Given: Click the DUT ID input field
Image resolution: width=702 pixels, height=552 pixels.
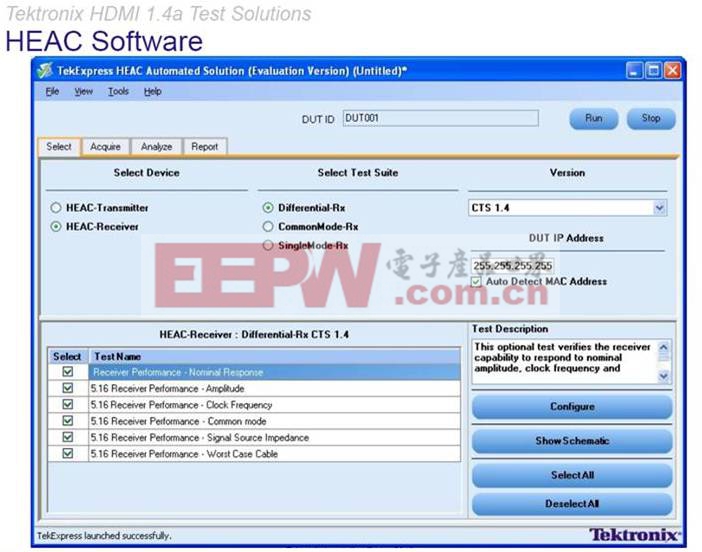Looking at the screenshot, I should [x=441, y=118].
